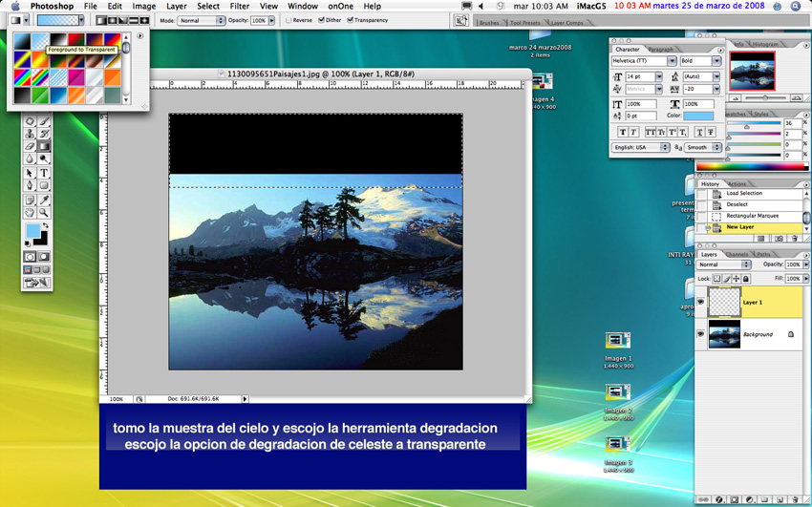This screenshot has height=507, width=812.
Task: Select the Gradient tool in toolbox
Action: [44, 146]
